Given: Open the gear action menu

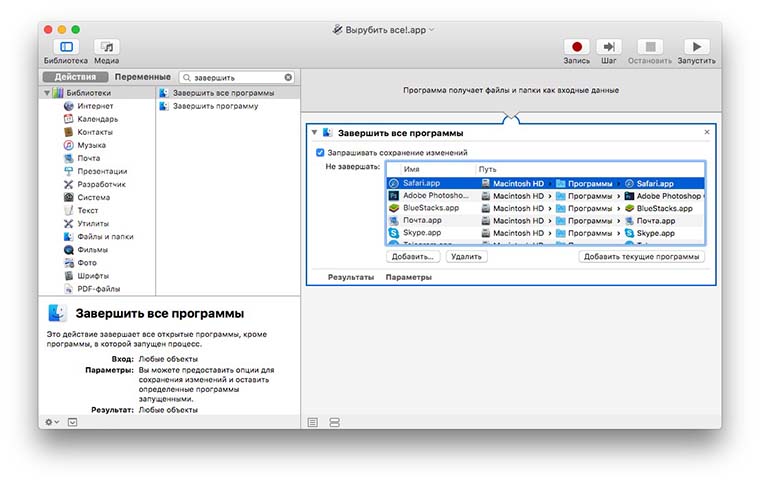Looking at the screenshot, I should pos(52,422).
